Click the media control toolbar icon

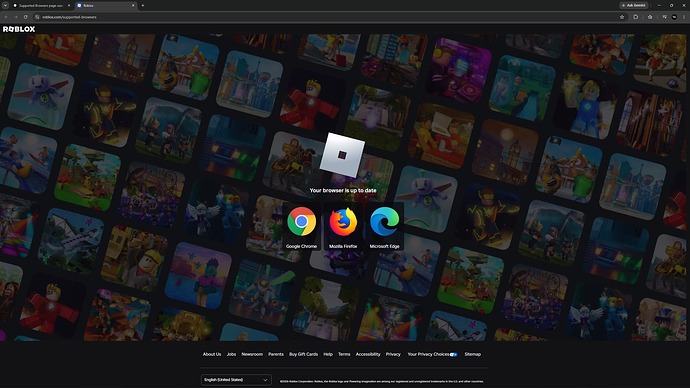(664, 17)
